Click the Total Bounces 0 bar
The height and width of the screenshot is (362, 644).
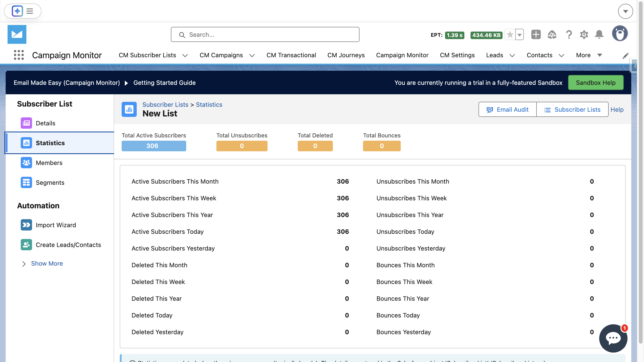click(x=382, y=146)
